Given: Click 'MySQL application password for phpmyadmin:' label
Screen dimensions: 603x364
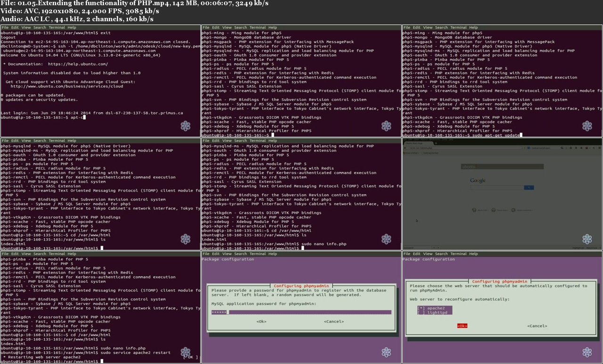Looking at the screenshot, I should 264,304.
